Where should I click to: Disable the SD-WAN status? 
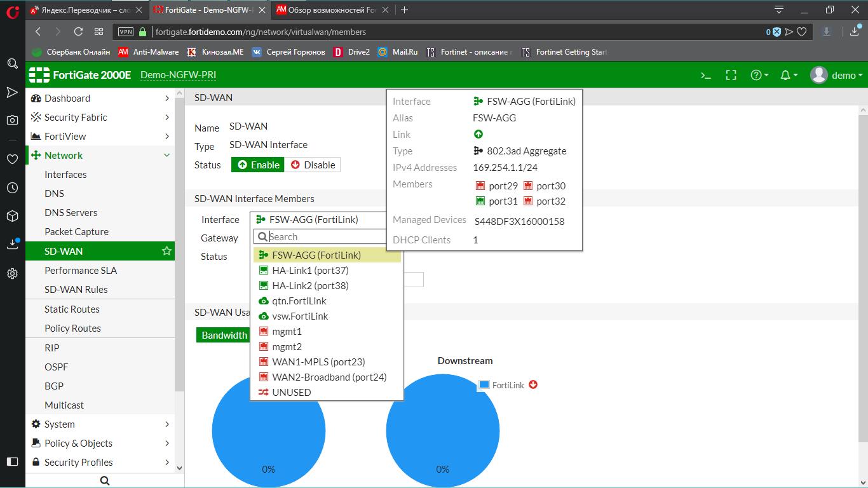pos(313,165)
